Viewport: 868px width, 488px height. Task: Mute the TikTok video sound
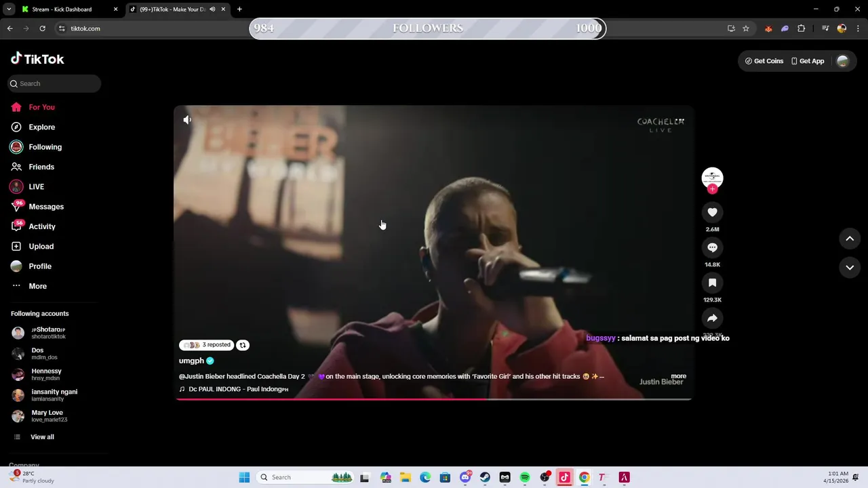187,120
